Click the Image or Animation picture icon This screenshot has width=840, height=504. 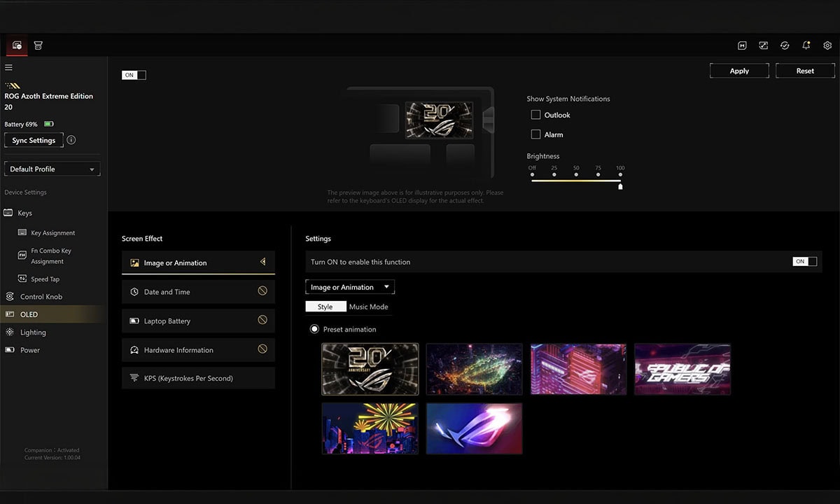point(134,262)
